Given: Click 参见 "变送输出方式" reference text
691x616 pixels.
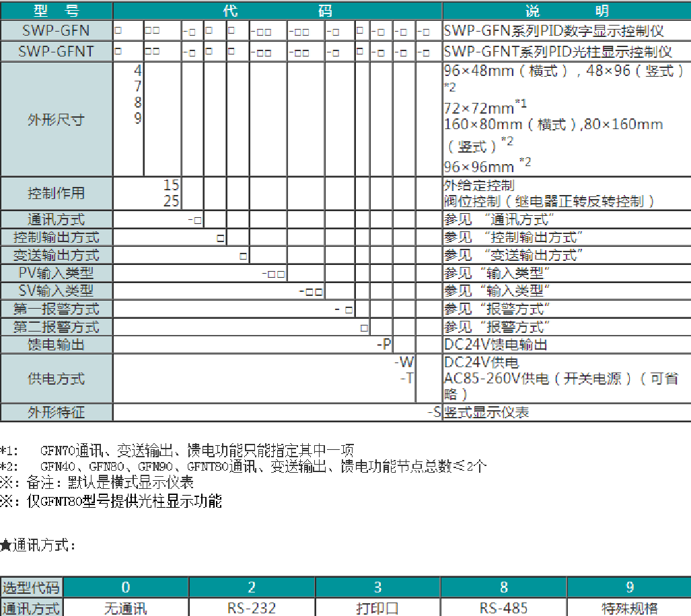Looking at the screenshot, I should 513,255.
